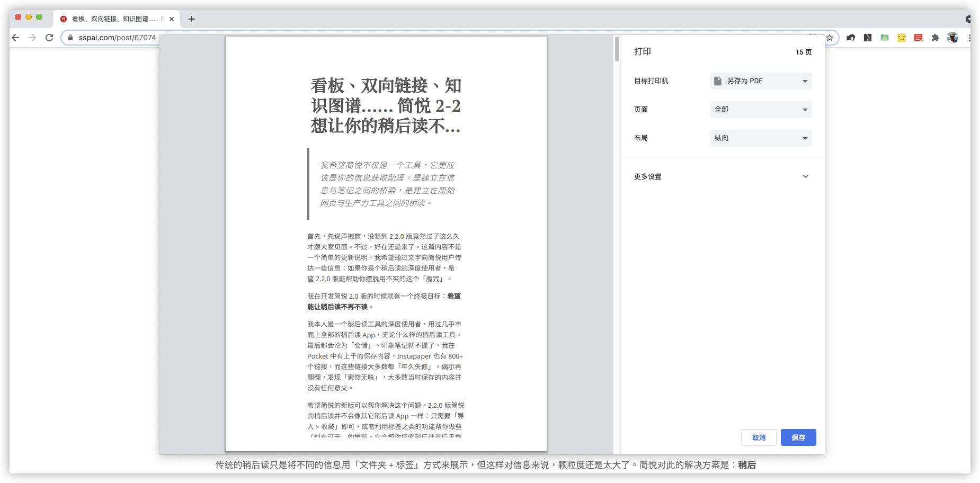Click the extensions puzzle piece icon
The height and width of the screenshot is (483, 980).
[x=935, y=38]
